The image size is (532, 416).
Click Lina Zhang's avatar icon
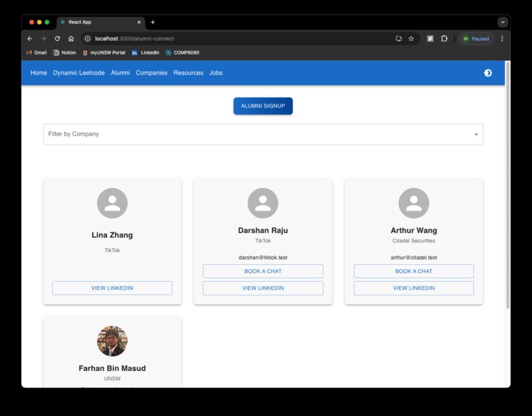[113, 203]
